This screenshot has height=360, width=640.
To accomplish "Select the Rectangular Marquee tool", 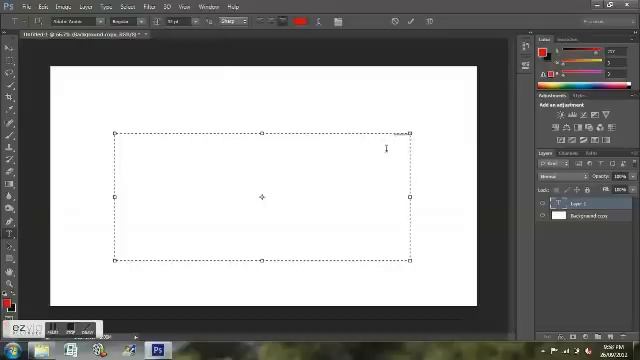I will point(9,61).
